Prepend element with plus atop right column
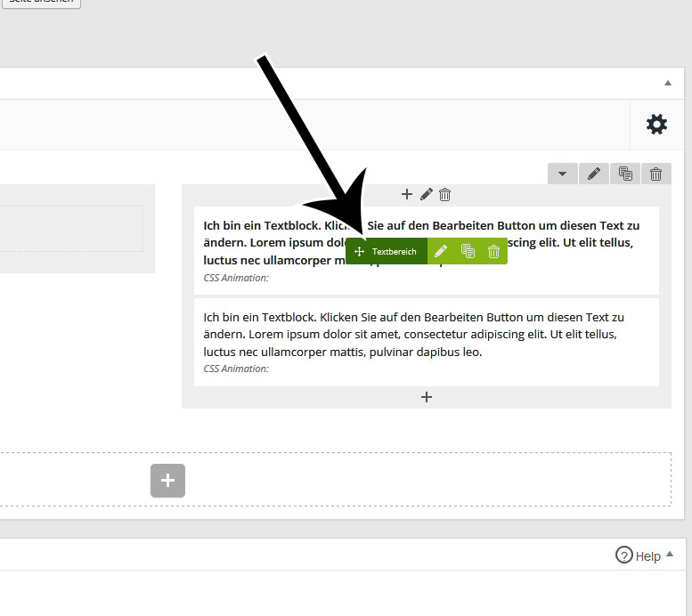This screenshot has height=616, width=692. [407, 194]
